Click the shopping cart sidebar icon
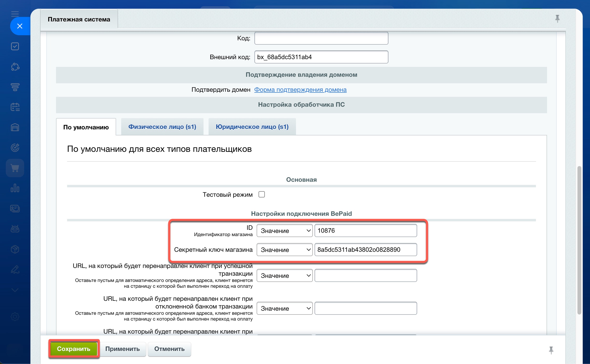Viewport: 590px width, 364px height. [15, 168]
